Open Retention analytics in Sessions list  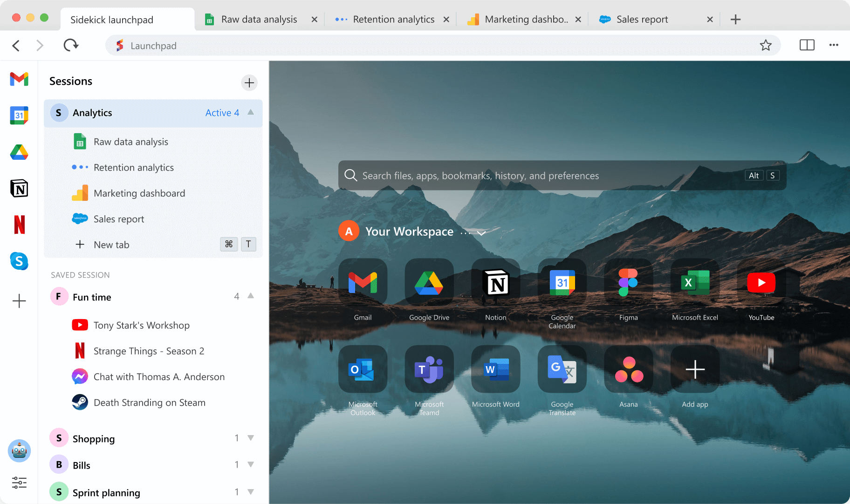[153, 167]
